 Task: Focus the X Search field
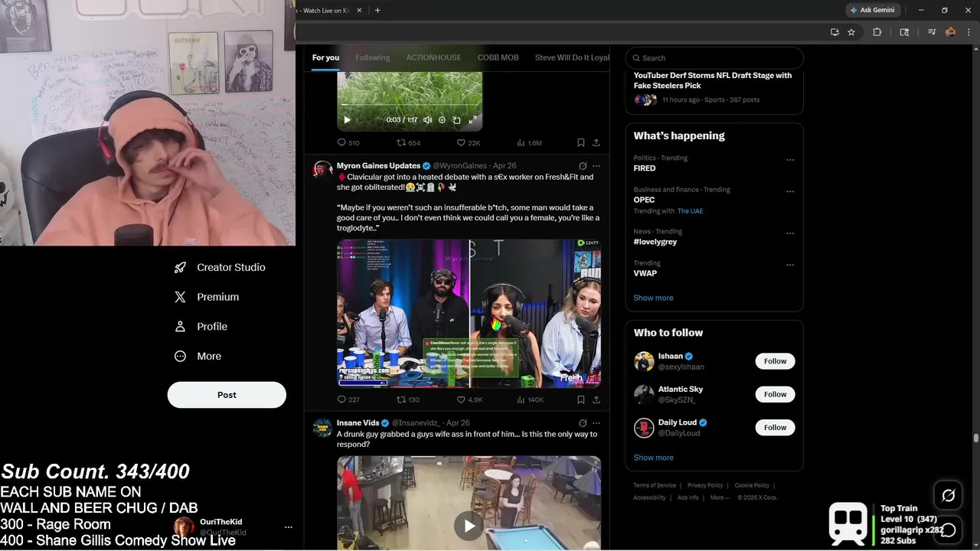tap(714, 58)
